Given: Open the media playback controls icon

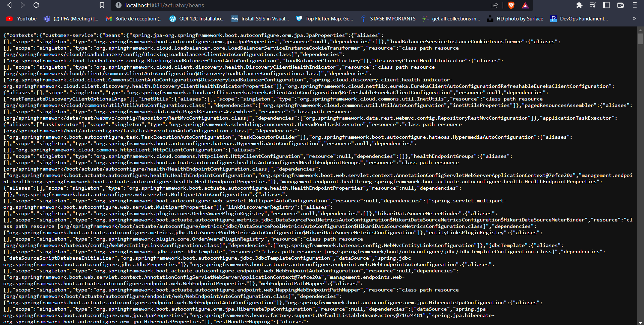Looking at the screenshot, I should pos(593,5).
